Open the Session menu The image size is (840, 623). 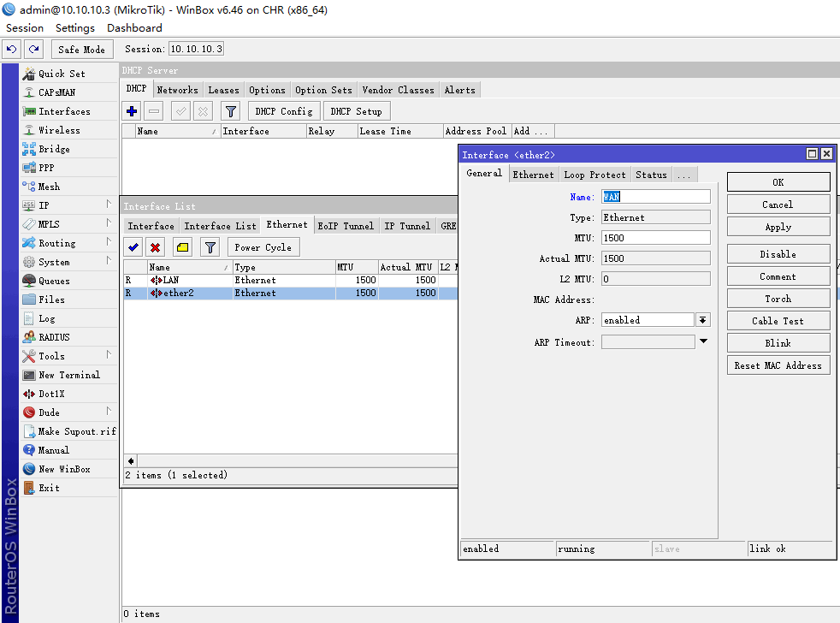[x=25, y=28]
